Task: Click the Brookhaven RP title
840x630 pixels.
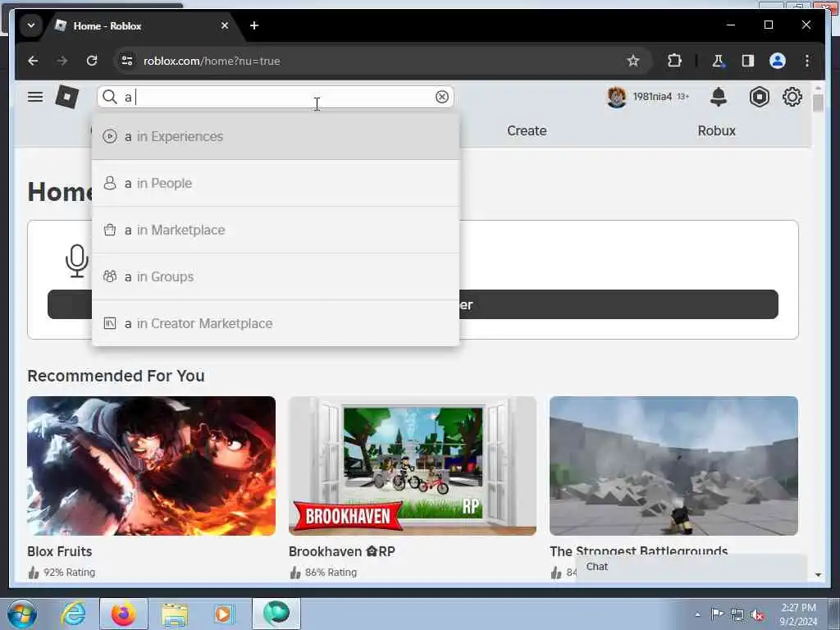Action: tap(342, 551)
